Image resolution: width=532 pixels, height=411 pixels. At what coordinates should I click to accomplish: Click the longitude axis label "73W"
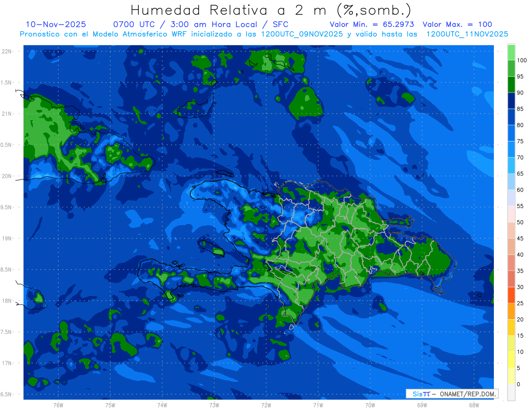coord(214,405)
